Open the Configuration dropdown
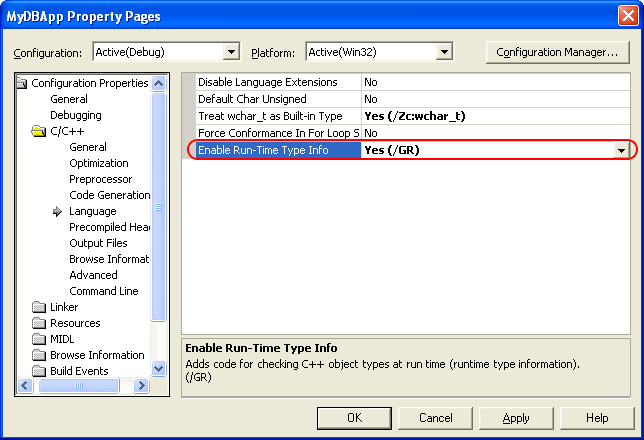The height and width of the screenshot is (440, 644). (x=231, y=52)
